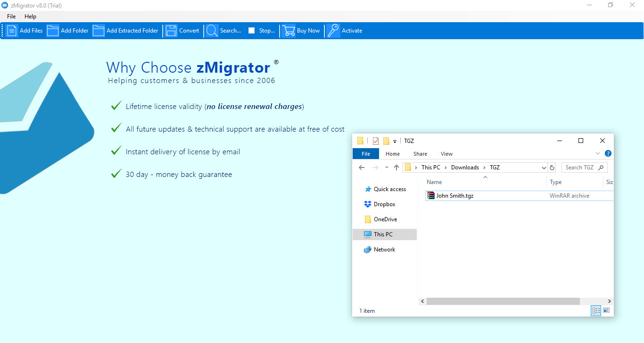Viewport: 644px width, 343px height.
Task: Open zMigrator Help menu
Action: (x=30, y=17)
